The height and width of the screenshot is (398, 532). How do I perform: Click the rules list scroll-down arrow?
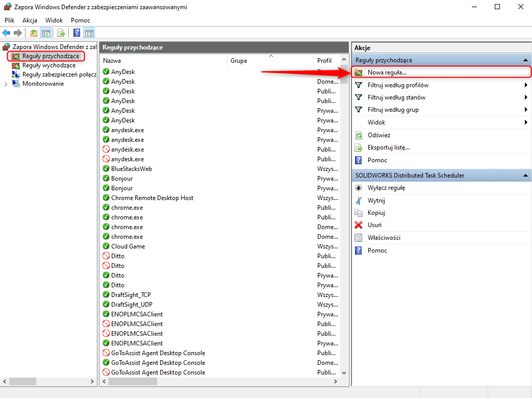coord(344,373)
